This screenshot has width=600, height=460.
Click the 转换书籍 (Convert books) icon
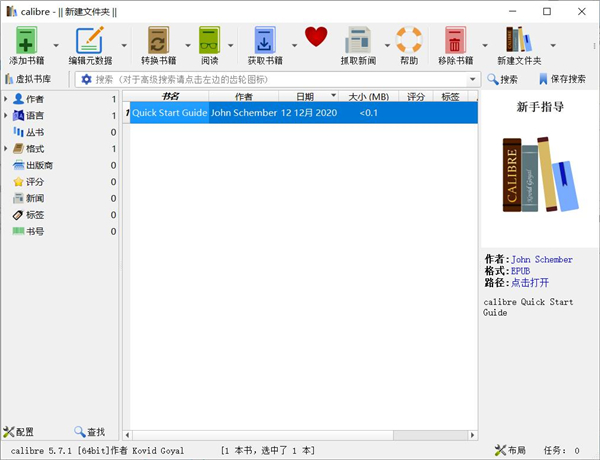(157, 41)
